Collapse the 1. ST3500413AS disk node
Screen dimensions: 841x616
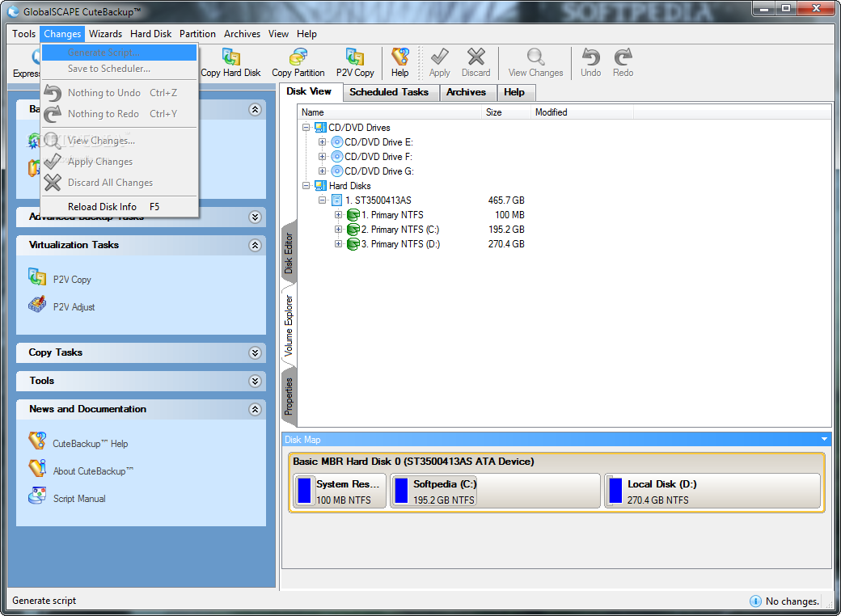[x=322, y=200]
